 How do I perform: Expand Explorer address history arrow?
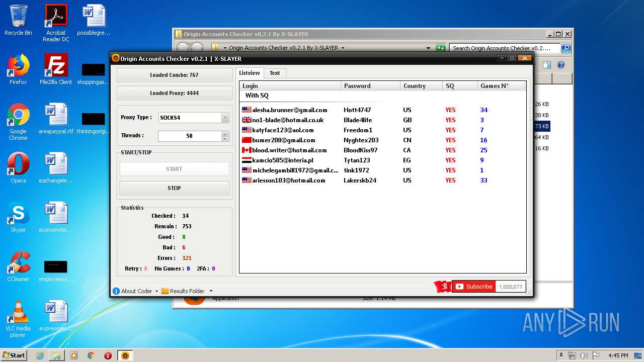point(429,48)
